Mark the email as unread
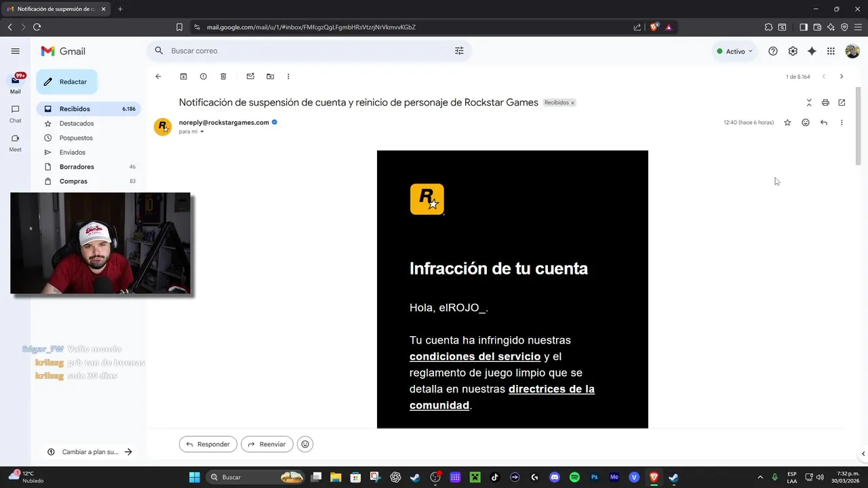Screen dimensions: 868x488 coord(250,77)
